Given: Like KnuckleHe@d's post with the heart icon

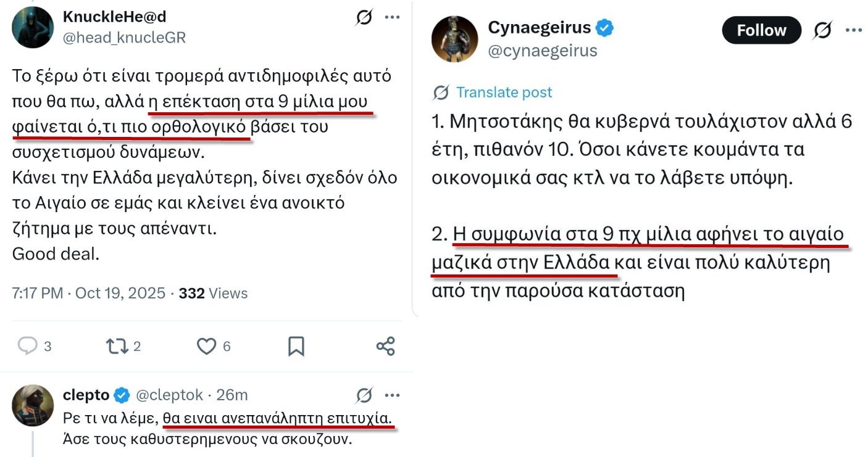Looking at the screenshot, I should pos(206,347).
